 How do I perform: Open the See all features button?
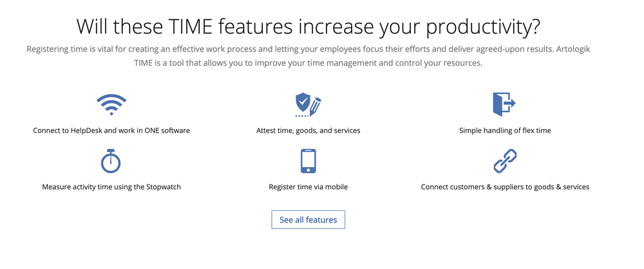(308, 220)
